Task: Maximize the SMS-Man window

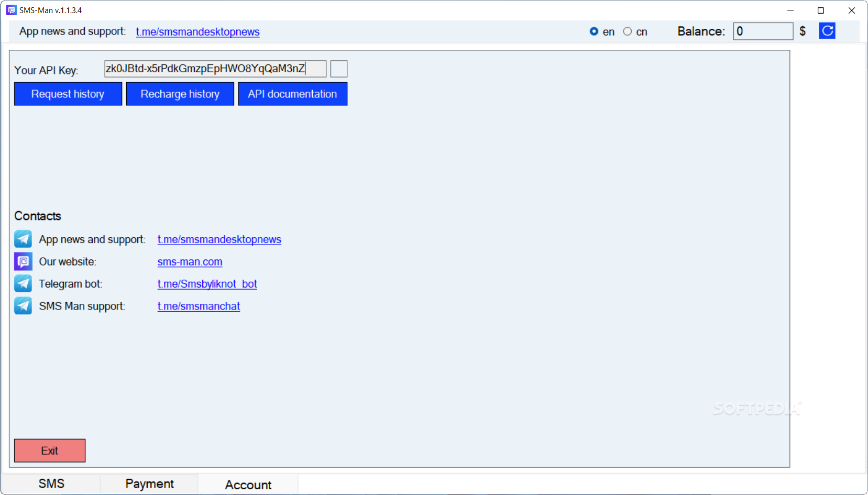Action: click(x=821, y=10)
